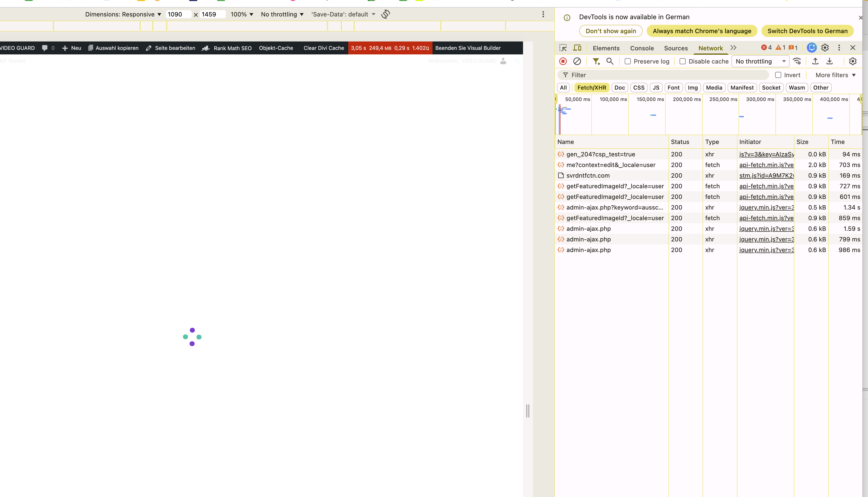Screen dimensions: 868x497
Task: Open the DevTools settings gear icon
Action: tap(825, 48)
